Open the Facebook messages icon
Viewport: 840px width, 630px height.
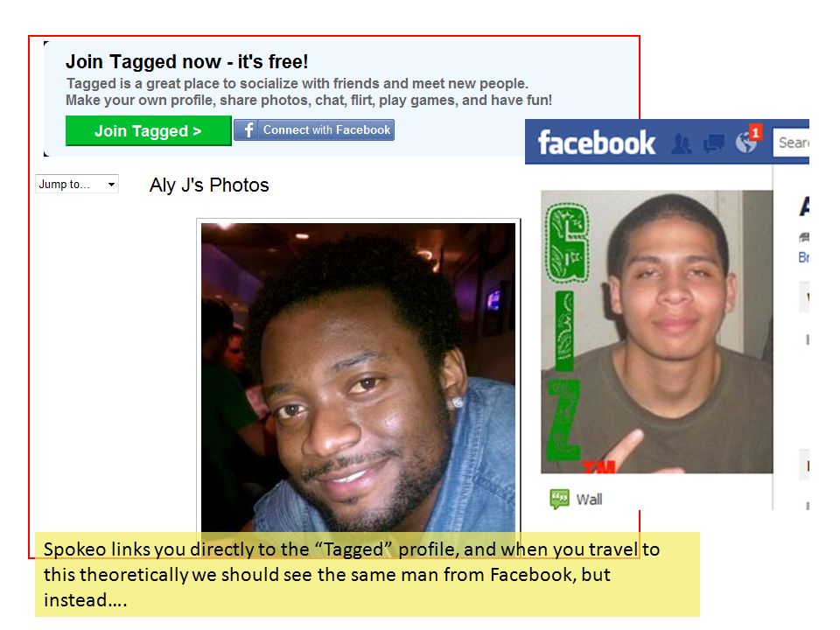point(713,143)
